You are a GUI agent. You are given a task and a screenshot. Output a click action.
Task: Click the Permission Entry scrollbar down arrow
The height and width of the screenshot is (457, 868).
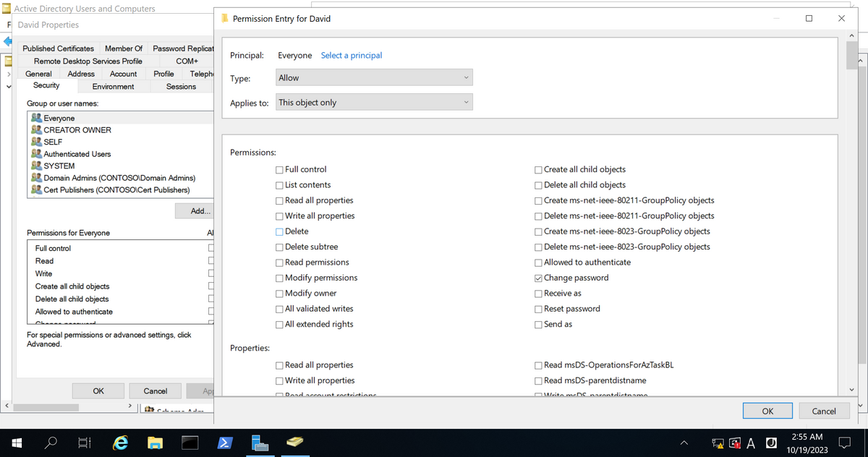851,390
